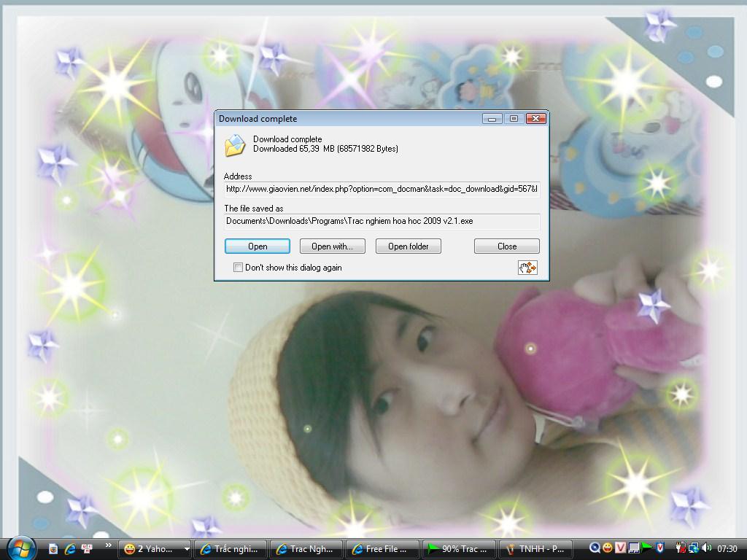This screenshot has width=747, height=560.
Task: Click the drag-and-drop hand icon in dialog
Action: (x=527, y=268)
